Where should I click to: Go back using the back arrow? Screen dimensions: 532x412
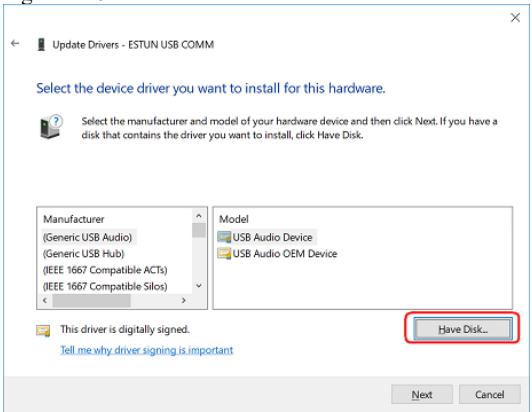point(15,43)
